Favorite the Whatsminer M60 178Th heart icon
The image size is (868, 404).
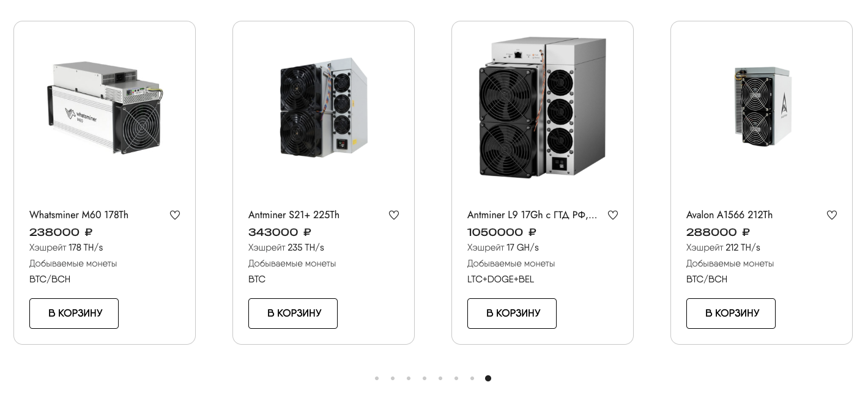click(x=175, y=215)
